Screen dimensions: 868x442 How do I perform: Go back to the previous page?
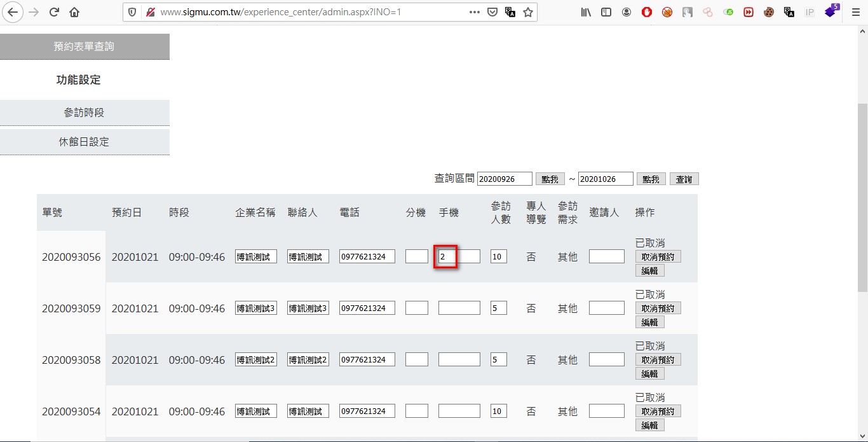[13, 12]
